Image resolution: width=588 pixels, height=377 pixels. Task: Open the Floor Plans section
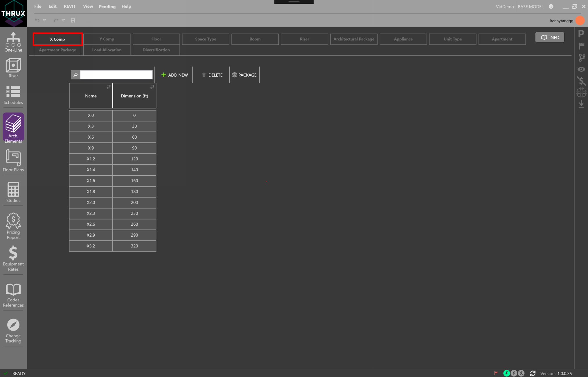[x=13, y=161]
